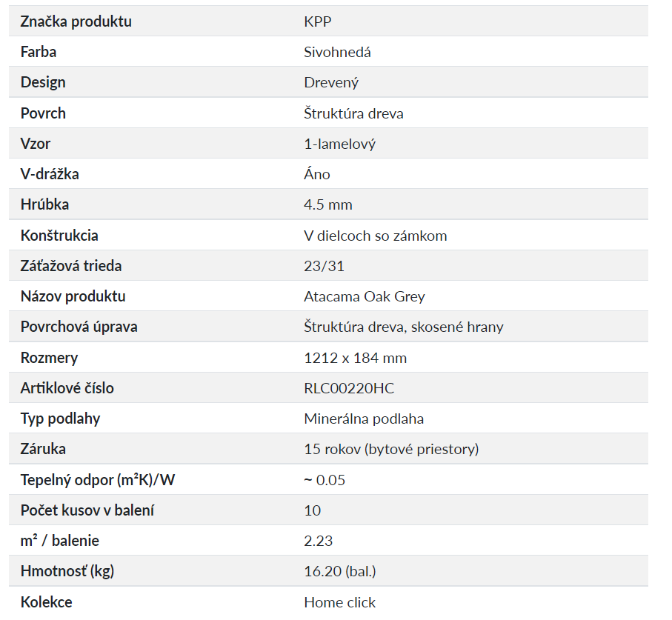Select the 15 rokov warranty value
This screenshot has height=620, width=672.
tap(391, 449)
